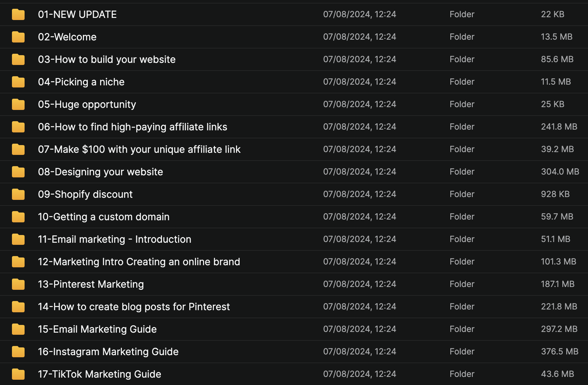Click folder icon for 13-Pinterest Marketing
This screenshot has height=385, width=588.
pyautogui.click(x=18, y=284)
